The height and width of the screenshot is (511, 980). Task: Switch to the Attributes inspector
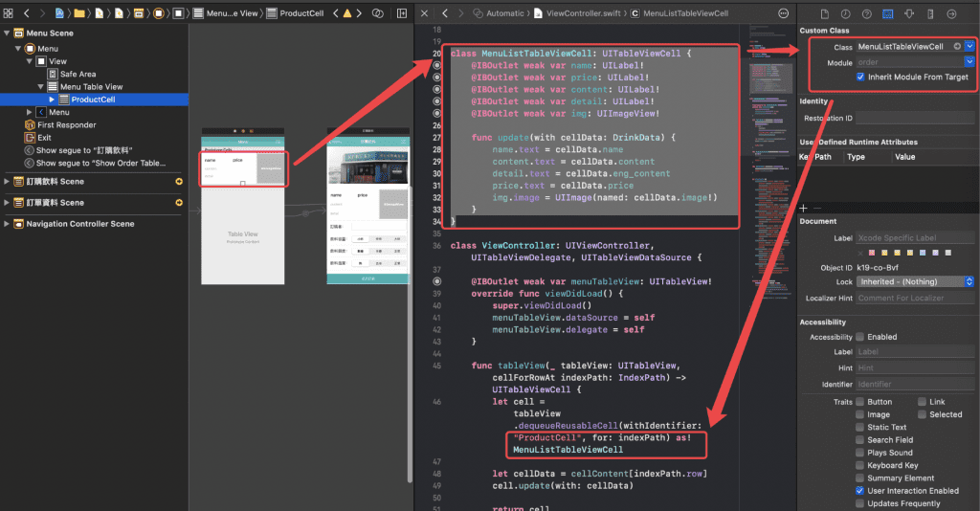point(908,14)
